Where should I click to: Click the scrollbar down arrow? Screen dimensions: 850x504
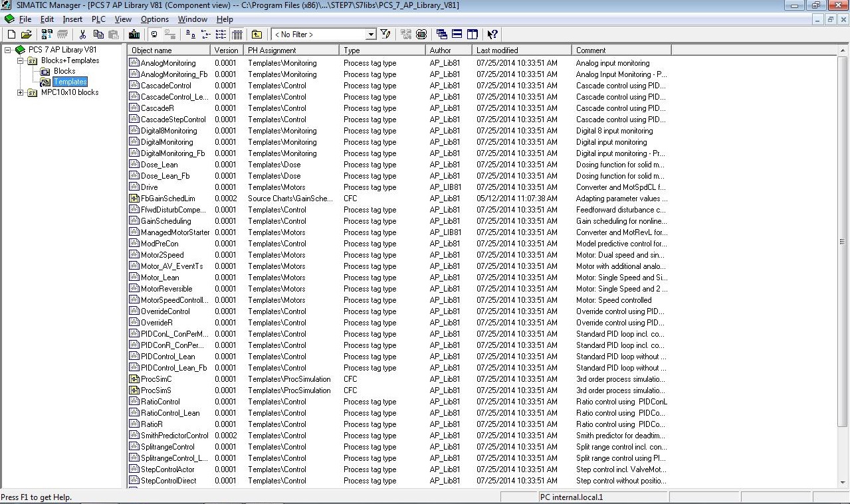click(843, 483)
